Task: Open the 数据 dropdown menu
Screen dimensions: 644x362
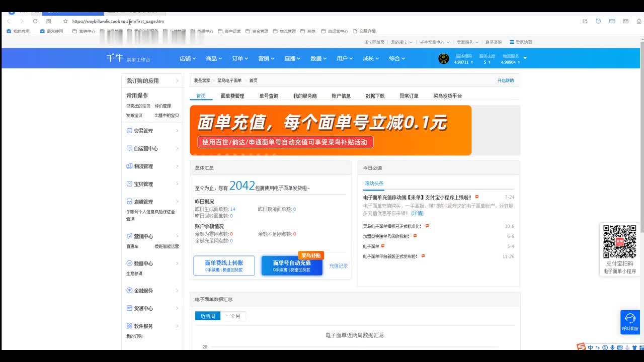Action: (x=318, y=59)
